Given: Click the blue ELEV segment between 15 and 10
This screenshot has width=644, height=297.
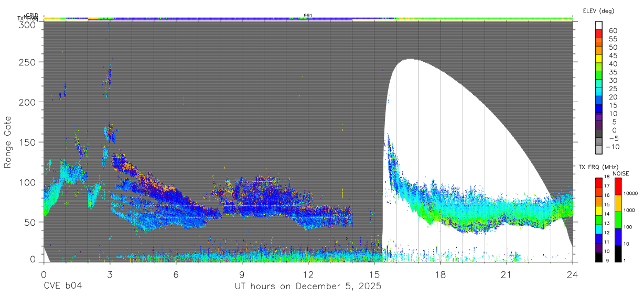Looking at the screenshot, I should [x=599, y=109].
